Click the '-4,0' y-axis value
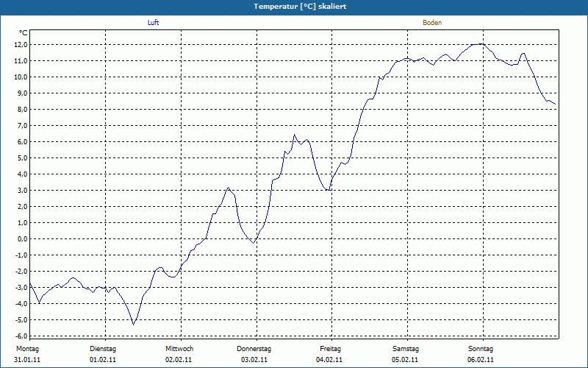 (22, 304)
